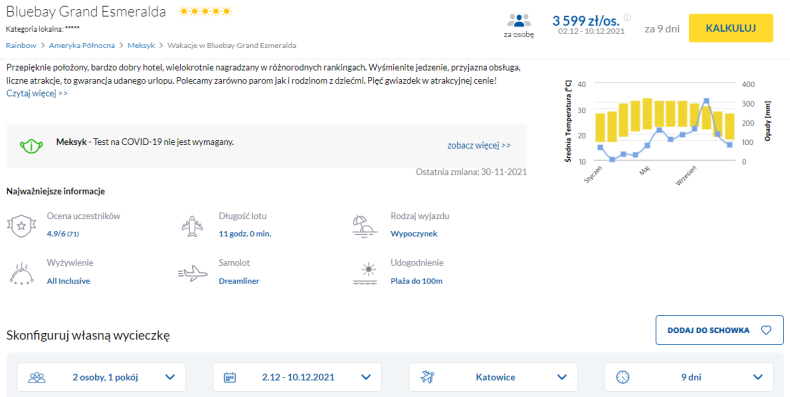Click the Dreamliner aircraft value
The width and height of the screenshot is (790, 397).
coord(239,281)
